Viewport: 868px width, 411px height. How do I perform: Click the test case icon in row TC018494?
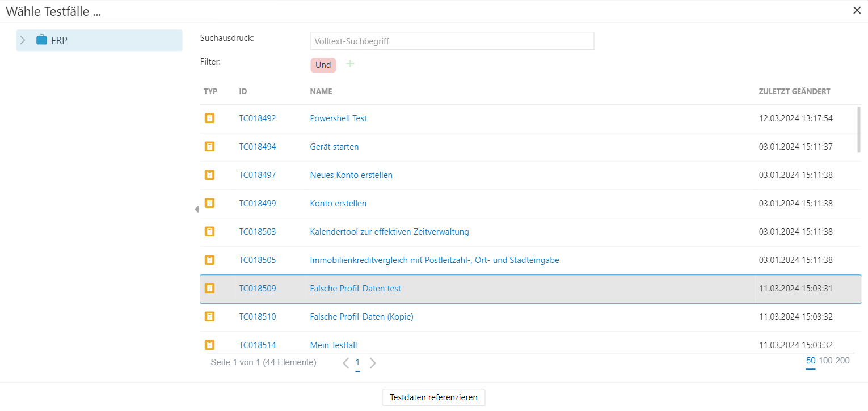(209, 147)
